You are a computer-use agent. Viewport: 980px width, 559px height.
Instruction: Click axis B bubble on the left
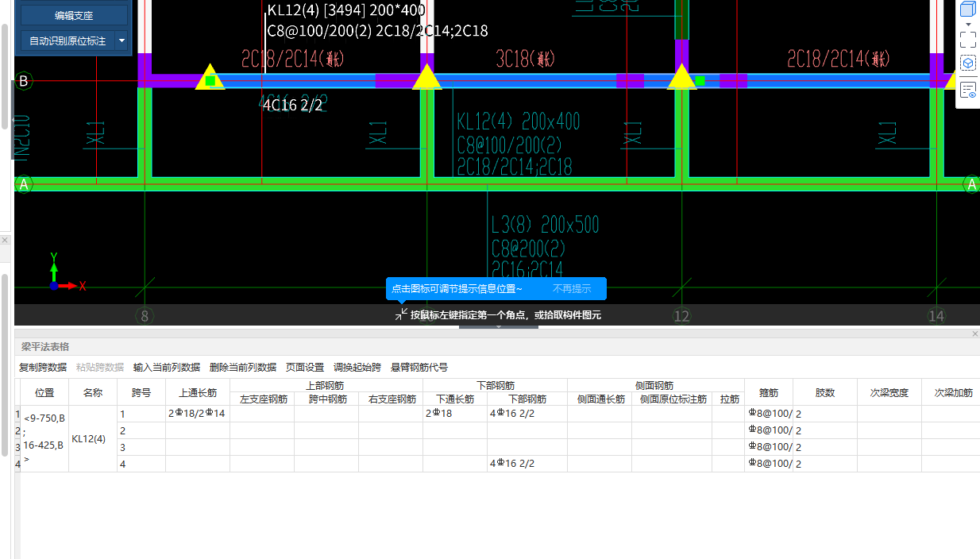(23, 81)
